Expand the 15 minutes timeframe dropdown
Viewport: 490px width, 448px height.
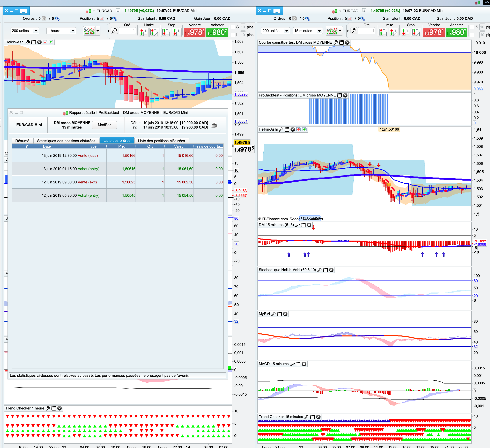(307, 31)
